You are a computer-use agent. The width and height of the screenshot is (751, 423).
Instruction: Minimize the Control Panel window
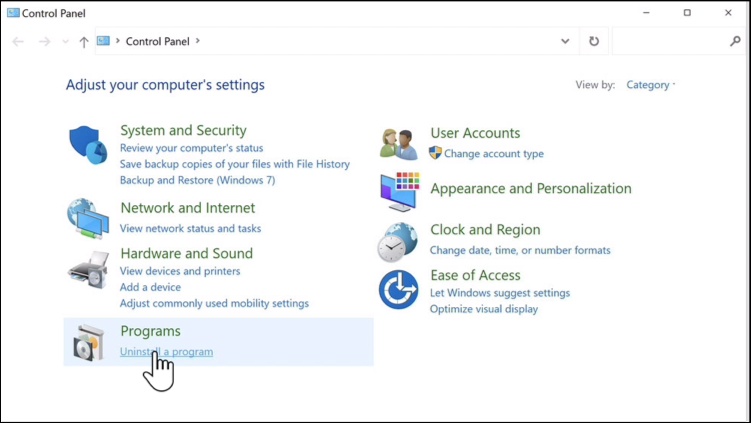(646, 13)
